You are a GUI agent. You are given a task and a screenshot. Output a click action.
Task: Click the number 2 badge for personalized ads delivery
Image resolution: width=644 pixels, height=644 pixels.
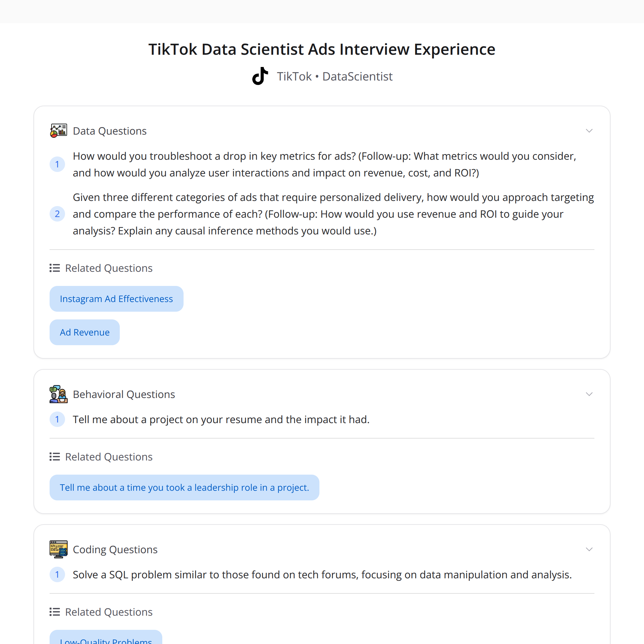57,214
